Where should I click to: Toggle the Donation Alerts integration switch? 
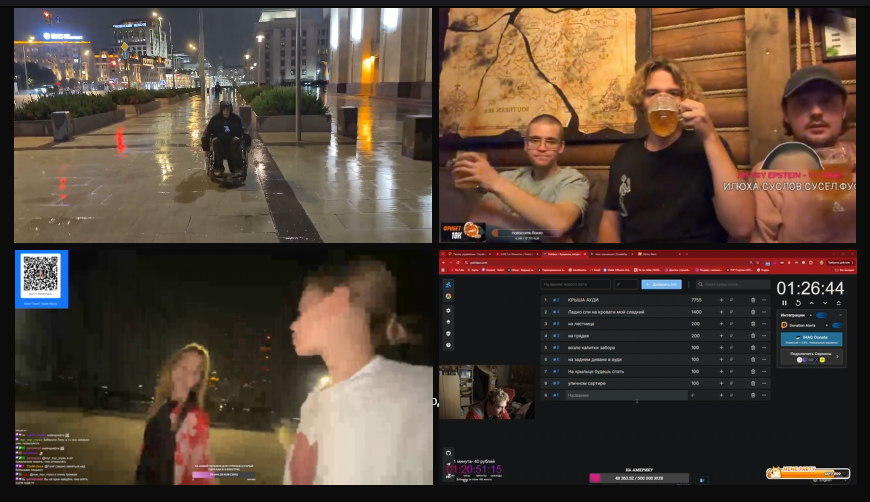pos(837,325)
